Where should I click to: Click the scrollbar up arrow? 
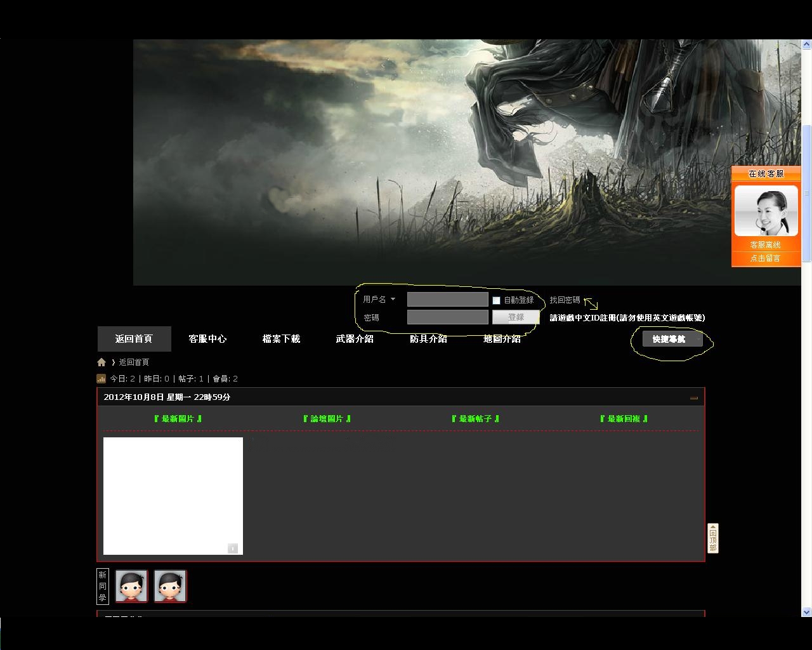tap(806, 45)
